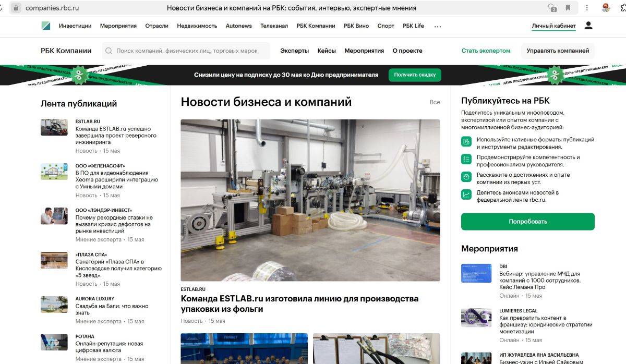Show all news via Все link
This screenshot has height=364, width=626.
(x=435, y=102)
